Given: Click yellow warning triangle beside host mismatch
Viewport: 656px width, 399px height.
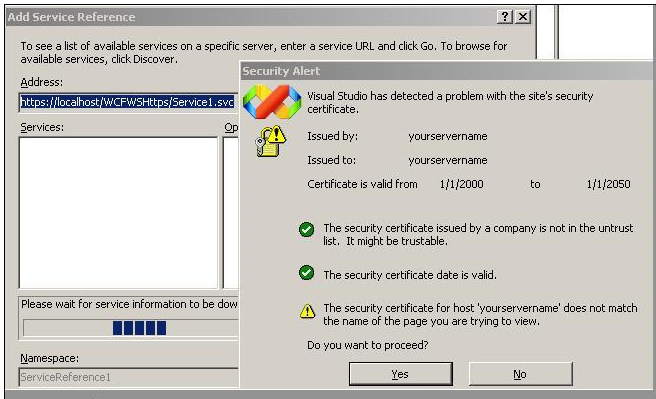Looking at the screenshot, I should (x=308, y=311).
